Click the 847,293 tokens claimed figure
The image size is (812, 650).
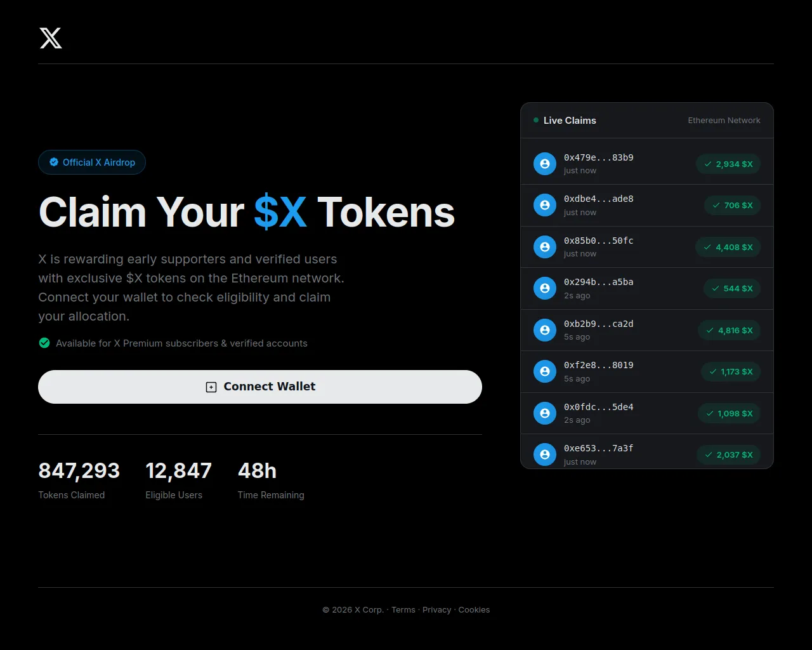coord(79,471)
